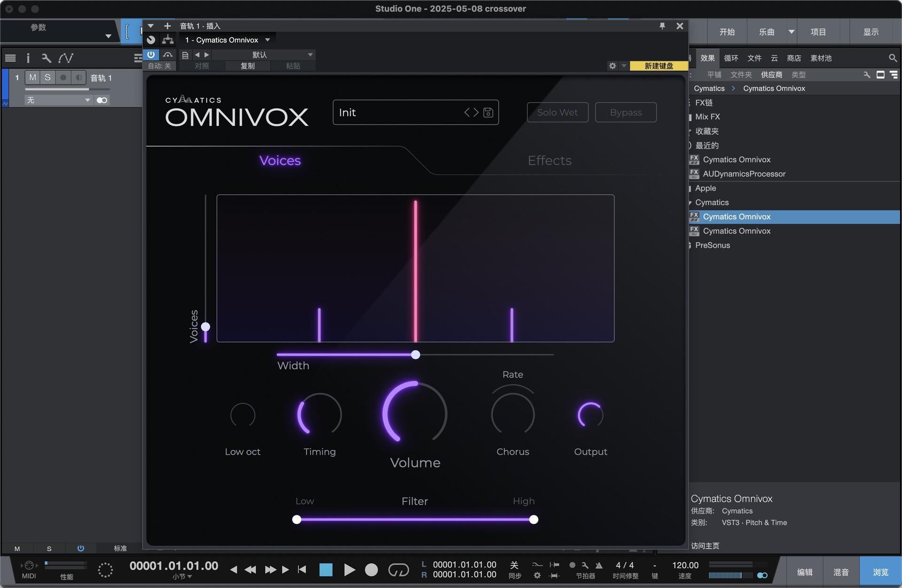This screenshot has height=588, width=902.
Task: Open transport gear settings icon
Action: [x=537, y=575]
